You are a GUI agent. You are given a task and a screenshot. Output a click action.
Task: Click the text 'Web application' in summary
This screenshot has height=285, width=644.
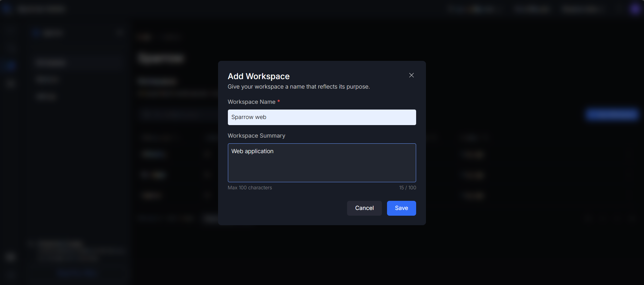click(x=252, y=151)
